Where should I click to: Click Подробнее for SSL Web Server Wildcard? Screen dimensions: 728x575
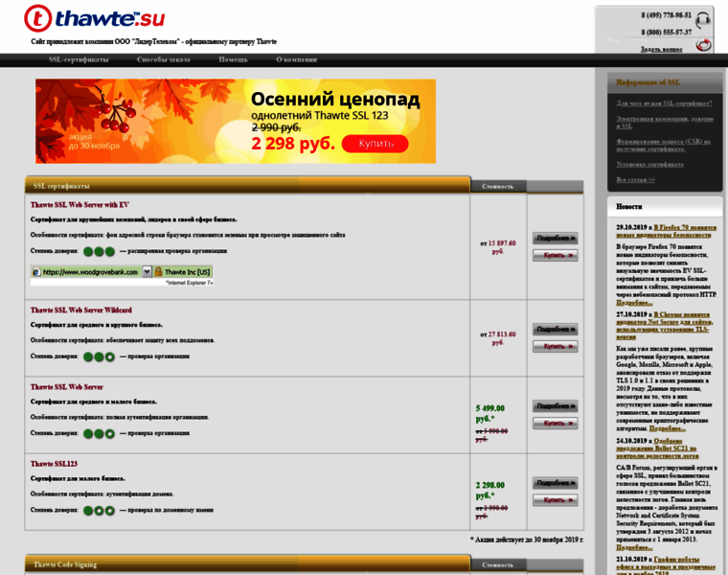pos(556,330)
